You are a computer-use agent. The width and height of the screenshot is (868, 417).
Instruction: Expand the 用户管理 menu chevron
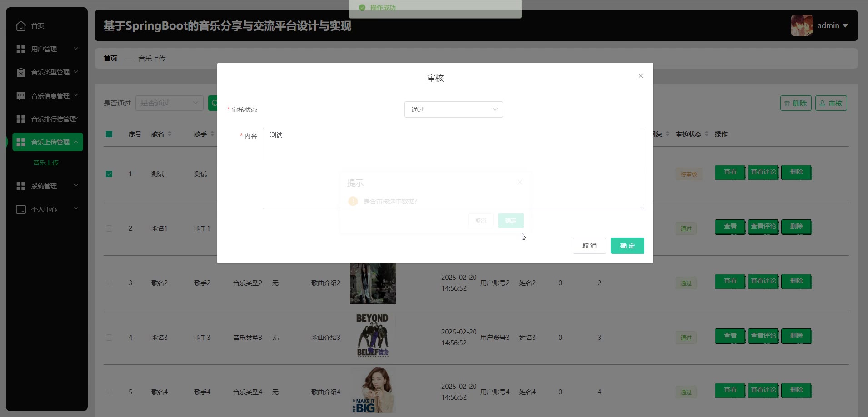tap(76, 49)
